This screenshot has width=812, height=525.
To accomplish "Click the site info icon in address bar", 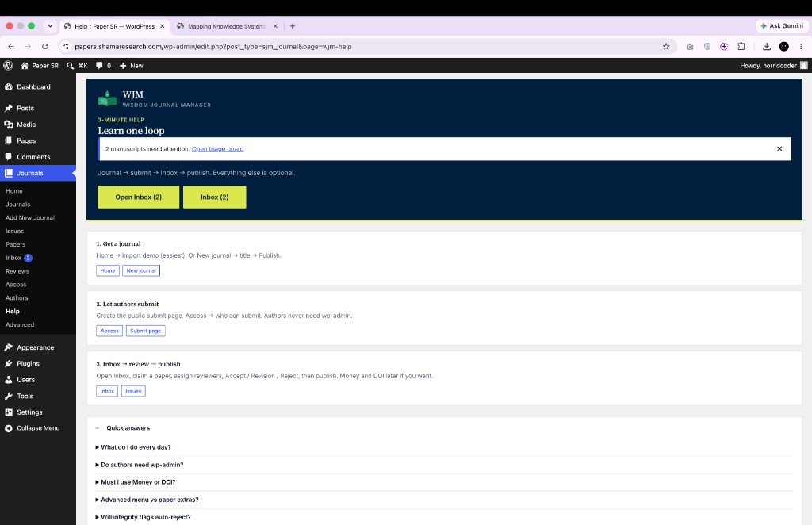I will click(x=65, y=47).
